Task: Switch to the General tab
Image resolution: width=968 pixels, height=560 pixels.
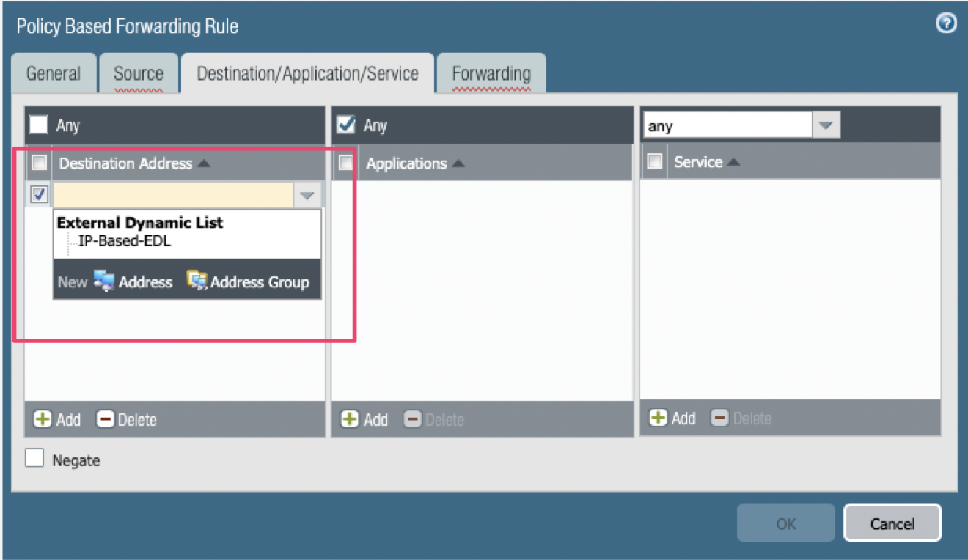Action: (x=54, y=73)
